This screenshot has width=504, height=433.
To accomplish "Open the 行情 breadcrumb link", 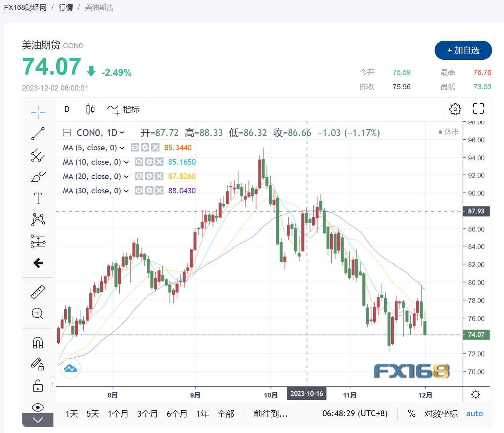I will 66,8.
